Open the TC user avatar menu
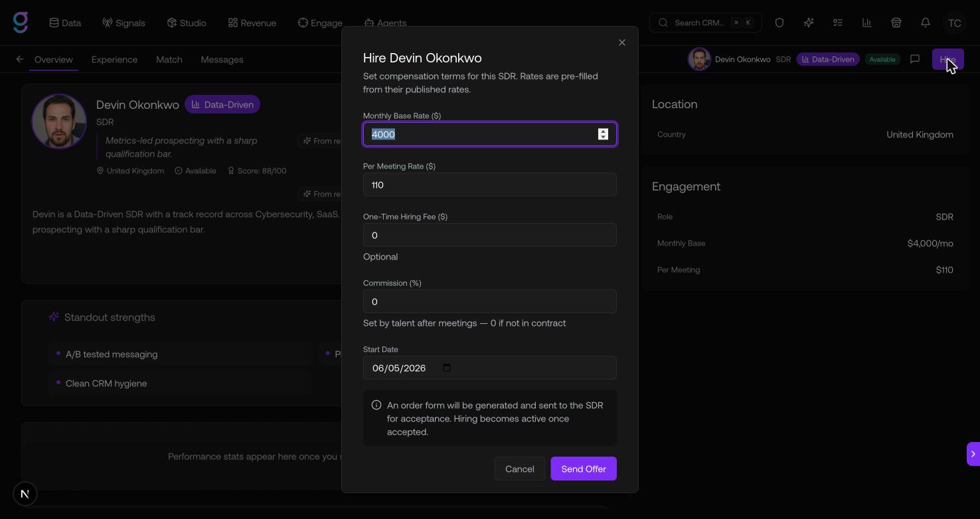Viewport: 980px width, 519px height. coord(955,23)
